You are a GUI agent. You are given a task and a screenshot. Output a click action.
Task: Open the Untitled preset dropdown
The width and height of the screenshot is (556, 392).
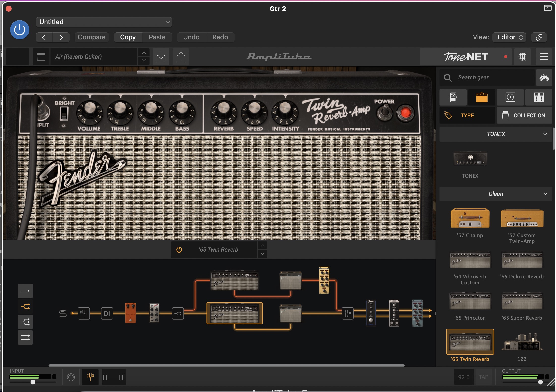pyautogui.click(x=104, y=22)
